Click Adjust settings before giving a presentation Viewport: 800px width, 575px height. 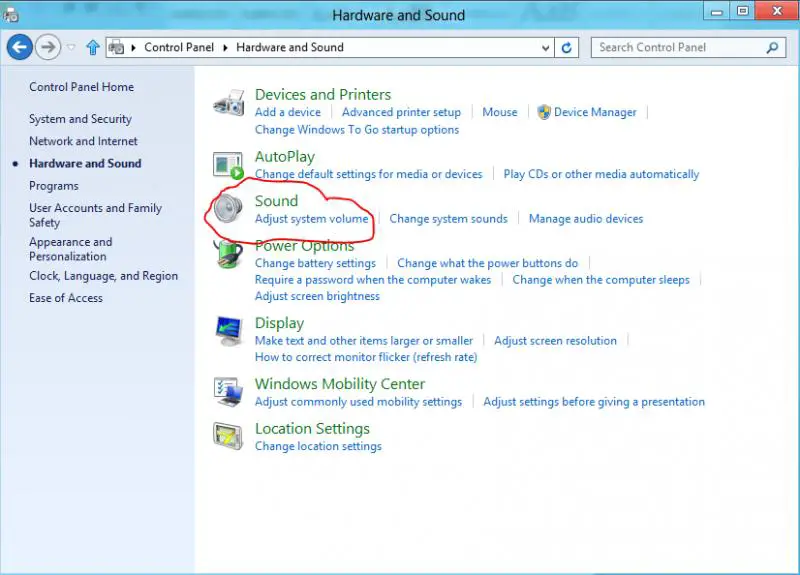pos(594,402)
